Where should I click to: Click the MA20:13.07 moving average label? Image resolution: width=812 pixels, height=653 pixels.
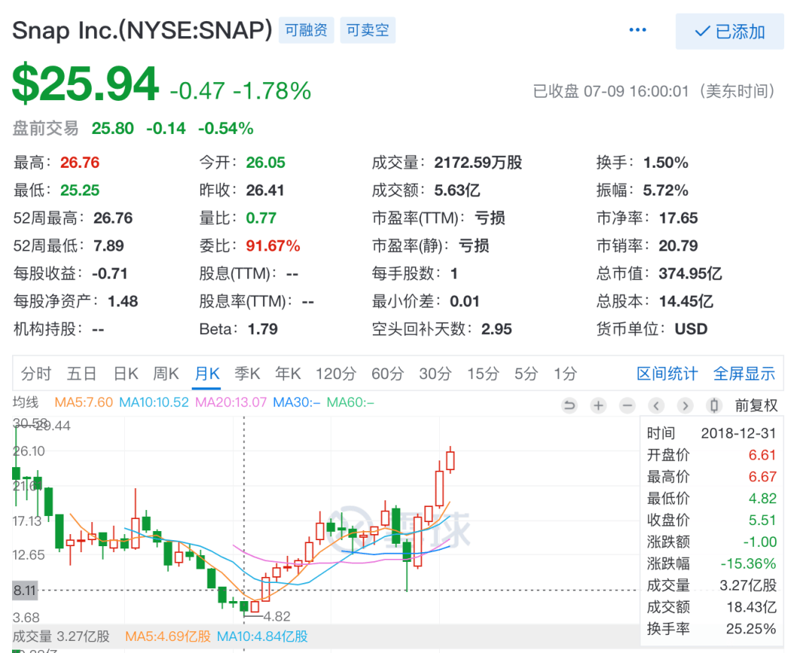click(x=231, y=402)
